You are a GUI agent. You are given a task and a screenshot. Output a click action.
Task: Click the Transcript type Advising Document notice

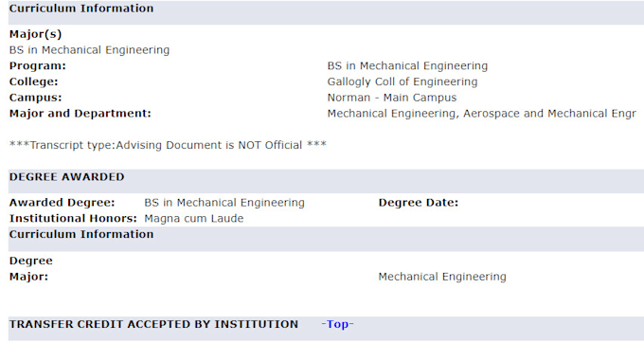click(168, 145)
